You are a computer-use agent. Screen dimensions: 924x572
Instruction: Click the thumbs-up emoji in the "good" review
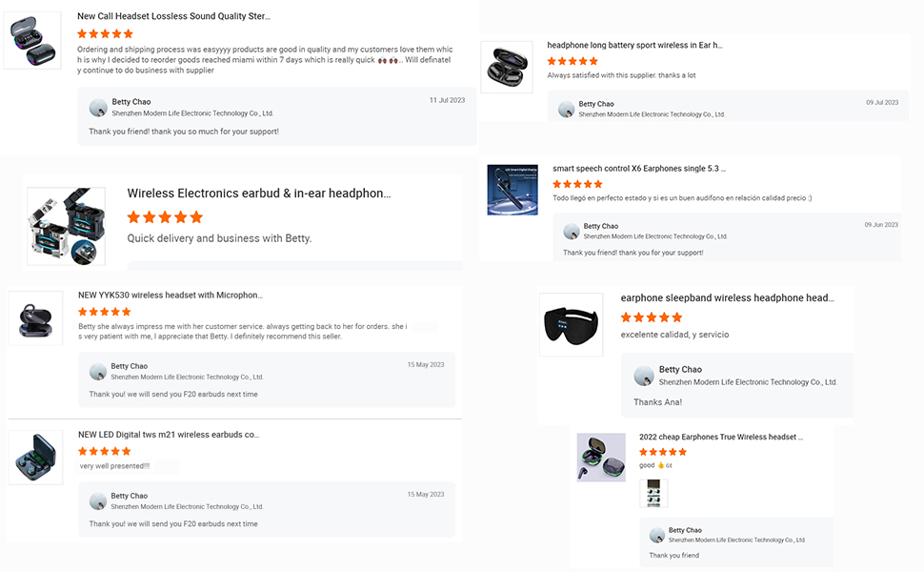660,465
